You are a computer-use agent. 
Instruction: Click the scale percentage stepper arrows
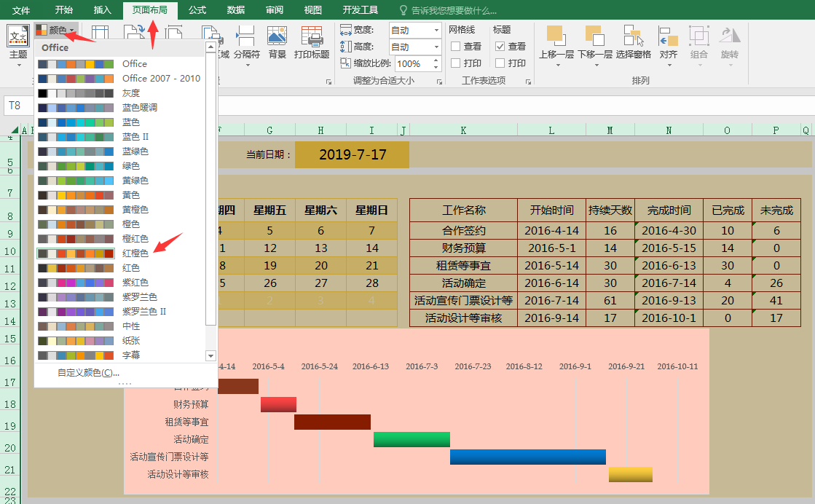click(436, 63)
